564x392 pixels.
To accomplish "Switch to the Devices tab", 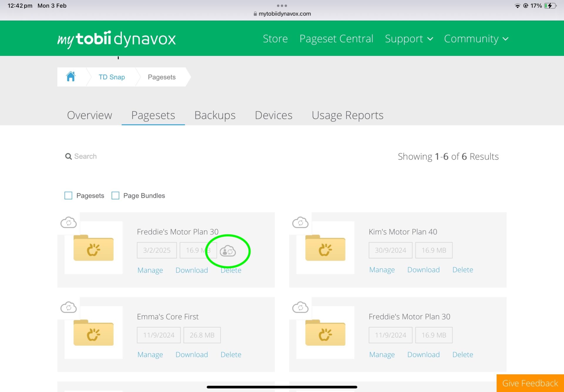I will [x=274, y=115].
